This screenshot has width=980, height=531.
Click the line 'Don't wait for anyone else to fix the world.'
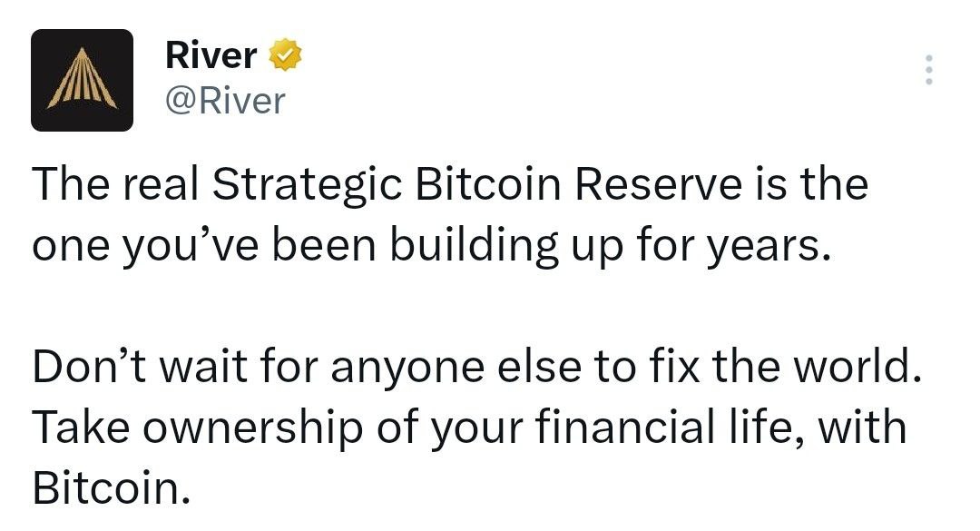coord(477,367)
